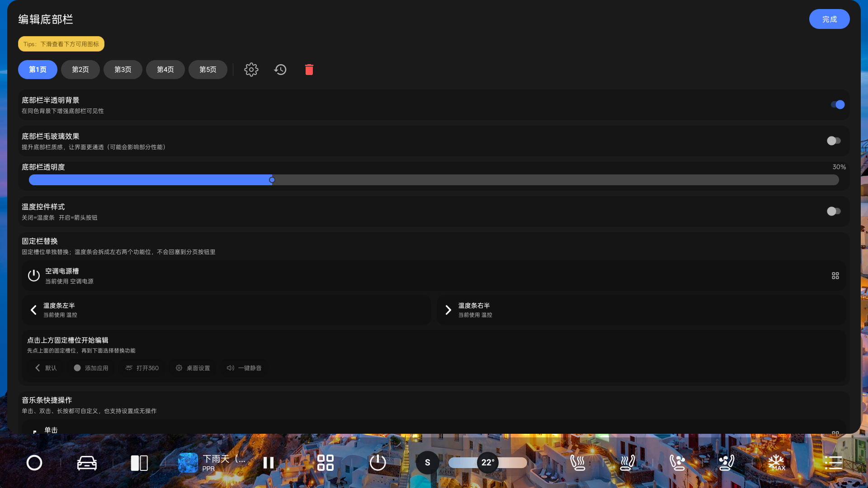The width and height of the screenshot is (868, 488).
Task: Open bottom bar settings gear icon
Action: pyautogui.click(x=251, y=70)
